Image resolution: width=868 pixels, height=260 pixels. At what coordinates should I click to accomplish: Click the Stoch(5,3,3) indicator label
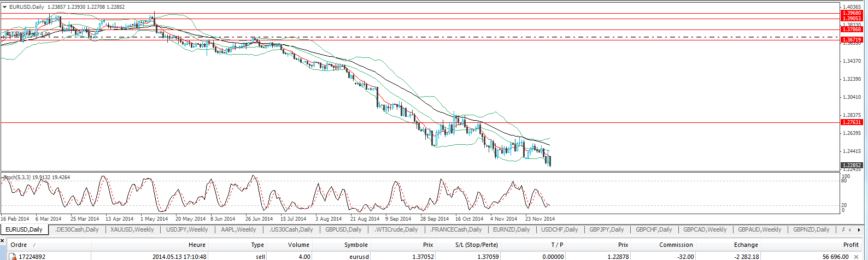coord(36,178)
